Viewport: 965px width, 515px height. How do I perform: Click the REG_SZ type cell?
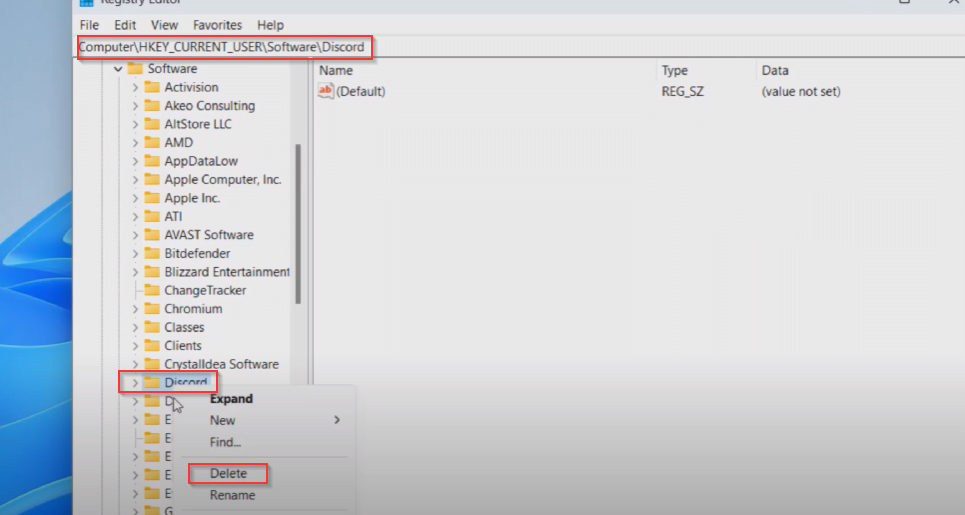point(683,92)
